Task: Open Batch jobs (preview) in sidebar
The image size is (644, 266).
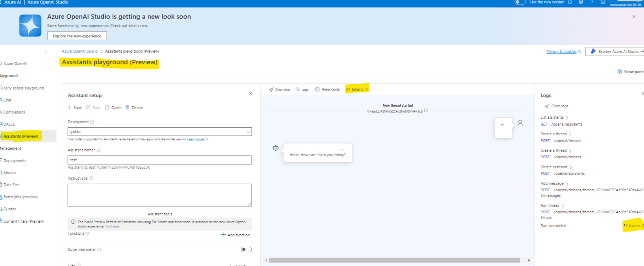Action: pos(20,197)
